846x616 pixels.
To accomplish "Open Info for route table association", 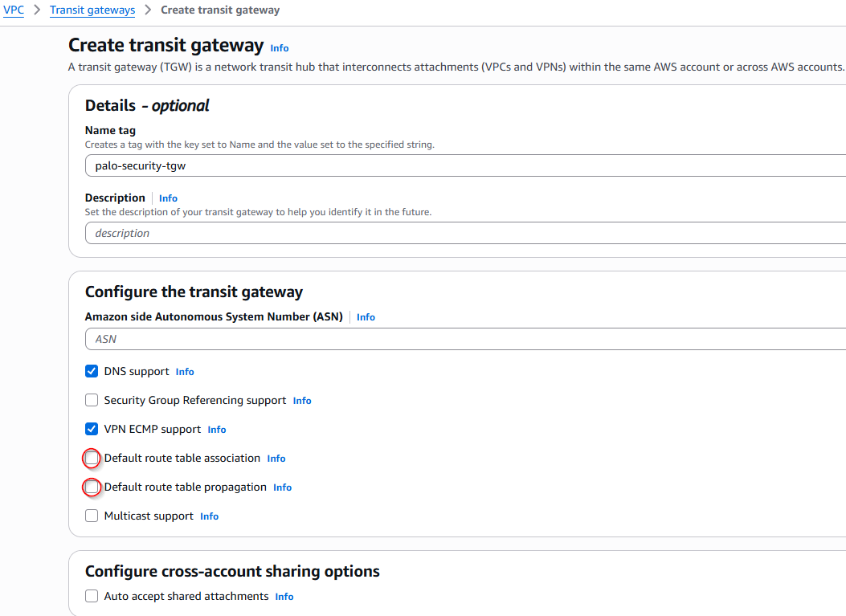I will point(276,459).
